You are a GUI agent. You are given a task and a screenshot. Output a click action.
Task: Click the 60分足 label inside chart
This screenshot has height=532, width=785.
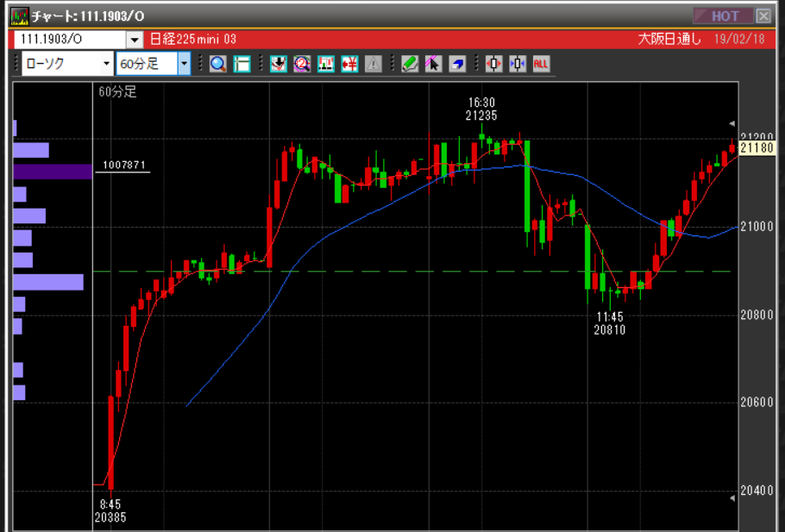click(117, 92)
